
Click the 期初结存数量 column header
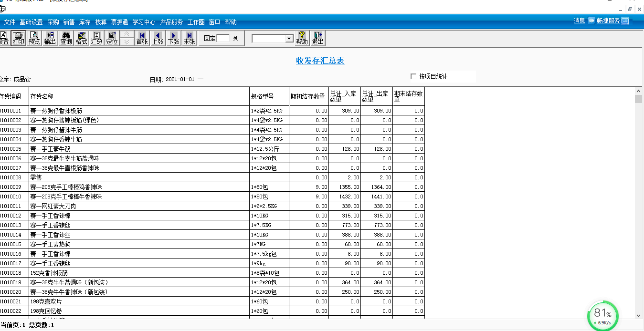coord(309,96)
